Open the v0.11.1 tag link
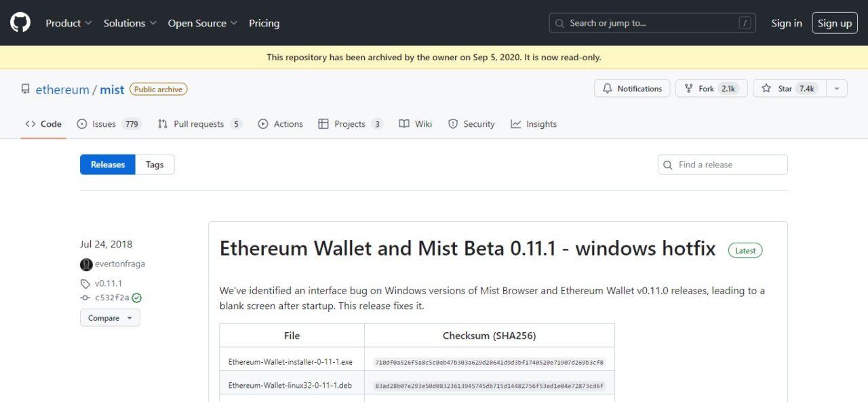 point(108,284)
